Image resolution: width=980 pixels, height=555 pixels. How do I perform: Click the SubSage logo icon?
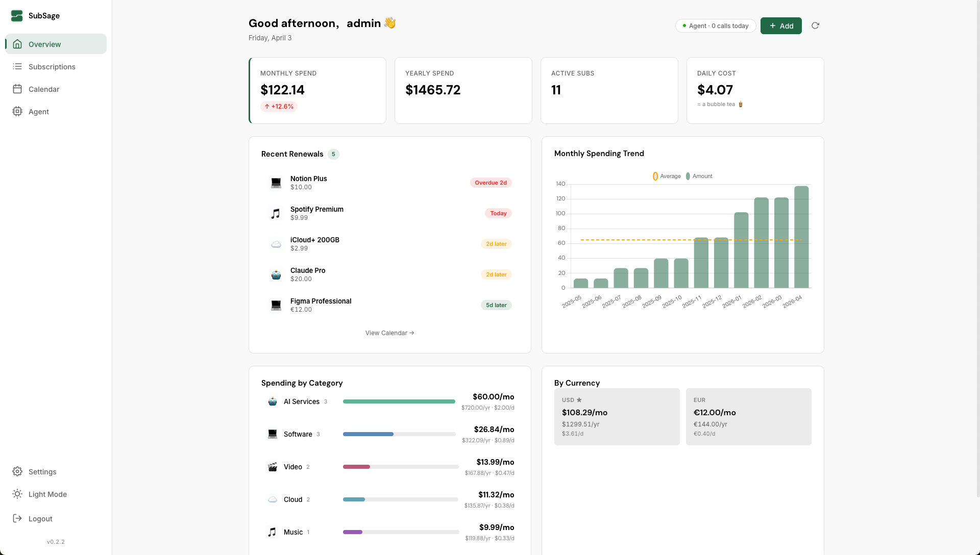pyautogui.click(x=17, y=16)
